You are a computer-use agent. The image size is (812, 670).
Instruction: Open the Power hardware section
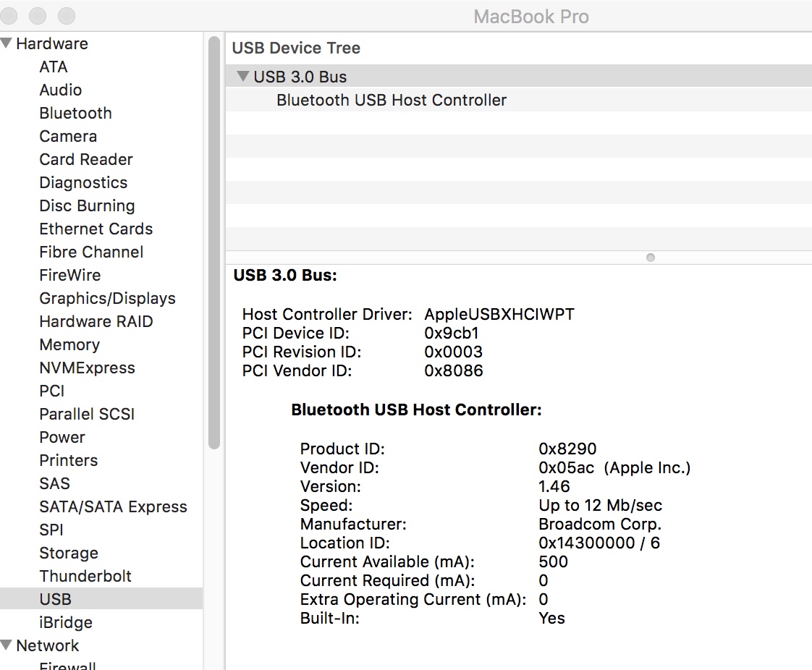62,437
